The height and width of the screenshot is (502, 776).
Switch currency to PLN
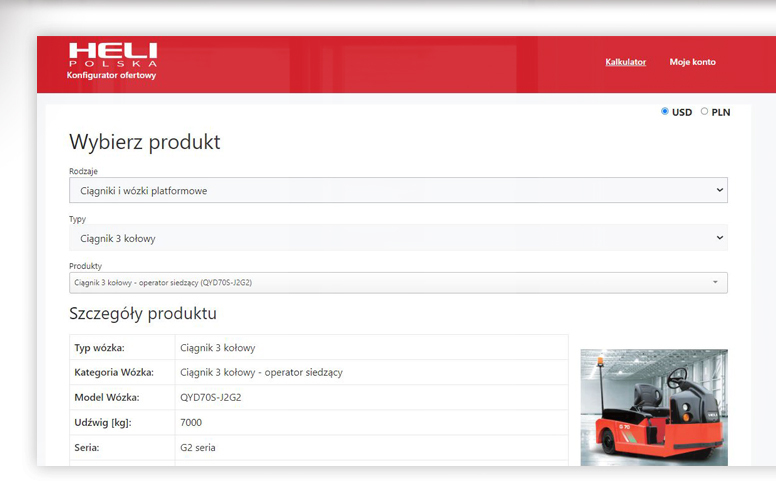(704, 112)
